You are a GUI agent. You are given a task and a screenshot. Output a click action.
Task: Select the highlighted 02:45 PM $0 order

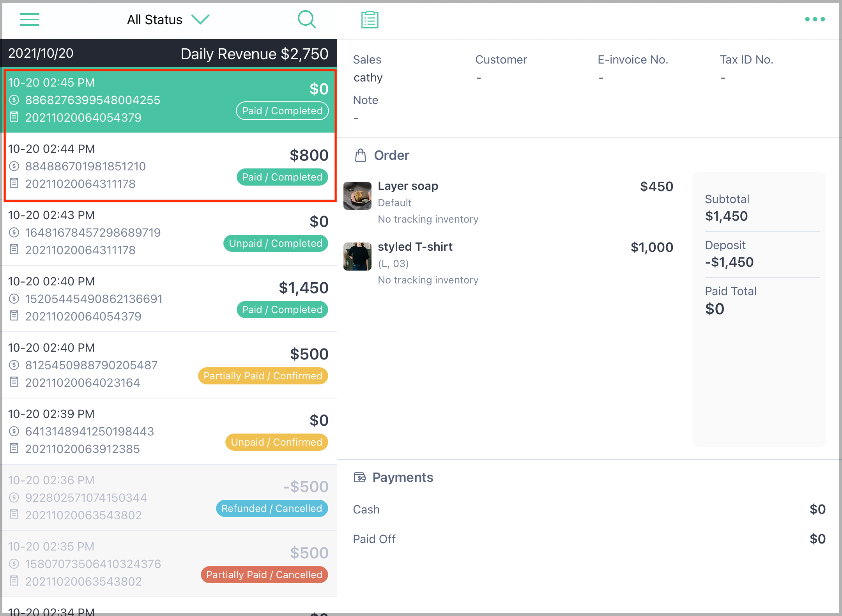pos(169,101)
